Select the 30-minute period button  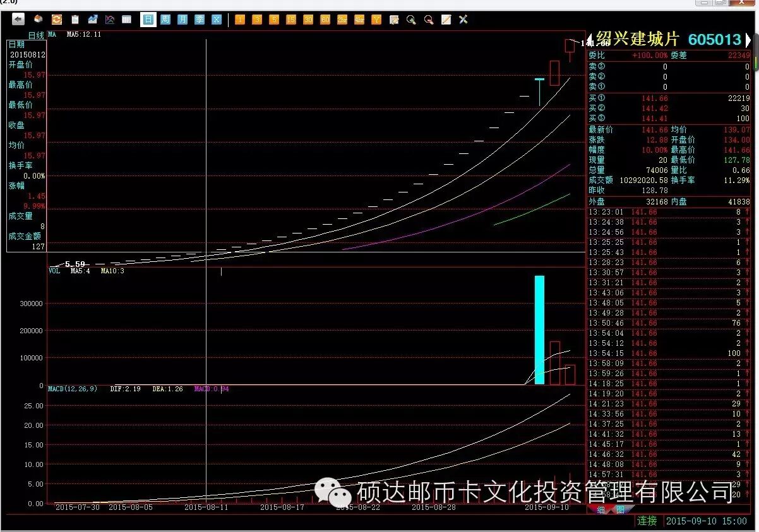[x=308, y=20]
